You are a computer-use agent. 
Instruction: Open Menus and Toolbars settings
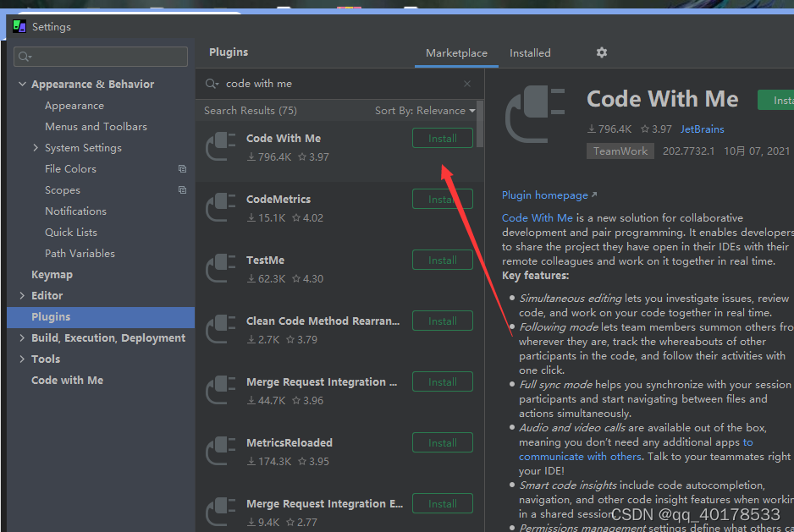click(x=96, y=127)
